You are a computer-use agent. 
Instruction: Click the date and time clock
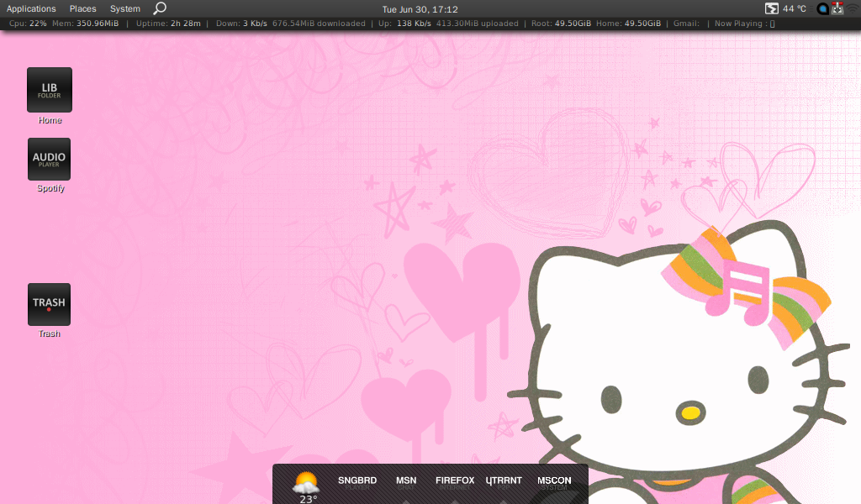(420, 9)
